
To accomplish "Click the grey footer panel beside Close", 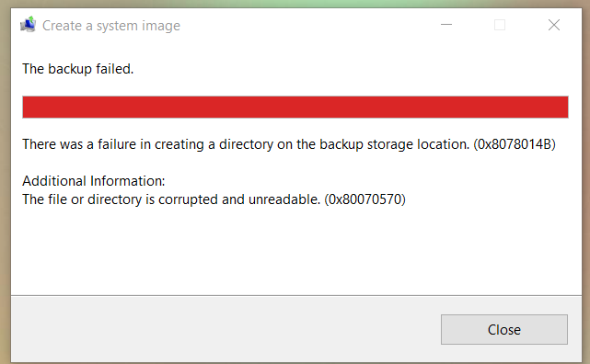I will coord(226,329).
